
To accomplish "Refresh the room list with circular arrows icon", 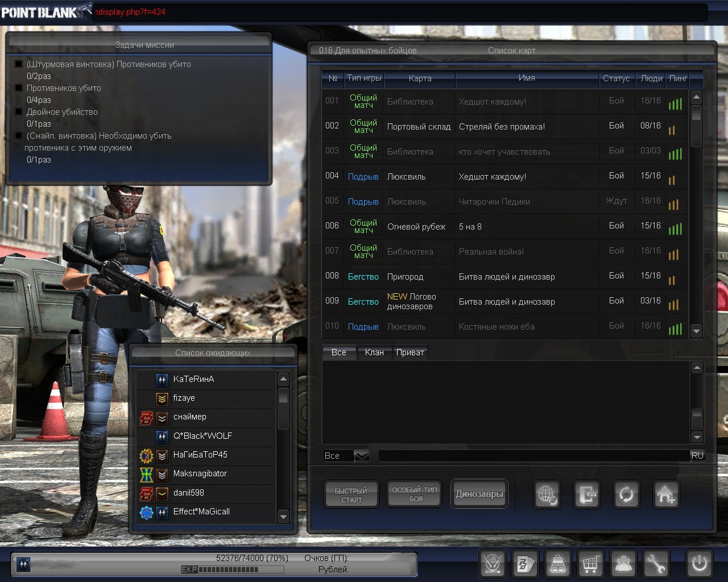I will pos(626,494).
